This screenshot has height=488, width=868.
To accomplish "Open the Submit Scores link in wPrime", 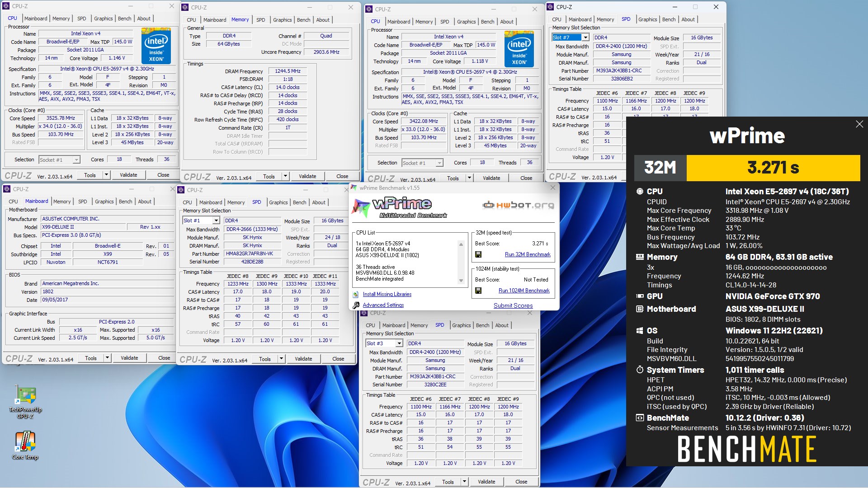I will click(513, 305).
